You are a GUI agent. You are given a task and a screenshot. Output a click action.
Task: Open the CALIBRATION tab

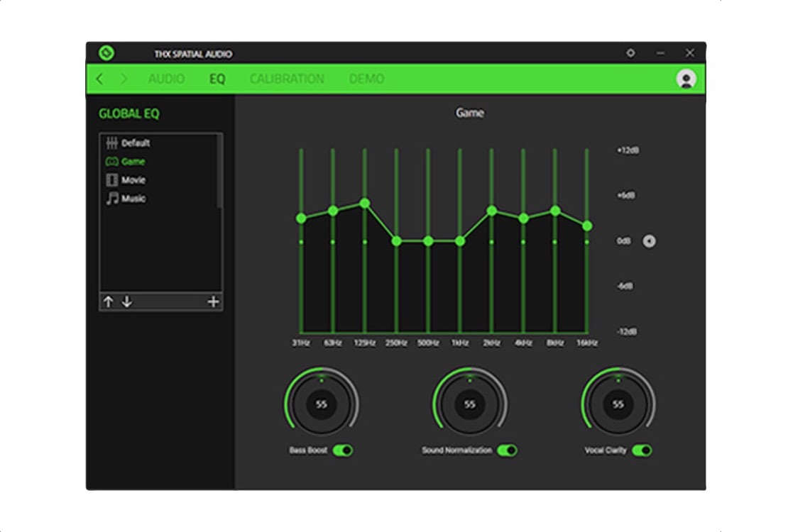pyautogui.click(x=288, y=79)
